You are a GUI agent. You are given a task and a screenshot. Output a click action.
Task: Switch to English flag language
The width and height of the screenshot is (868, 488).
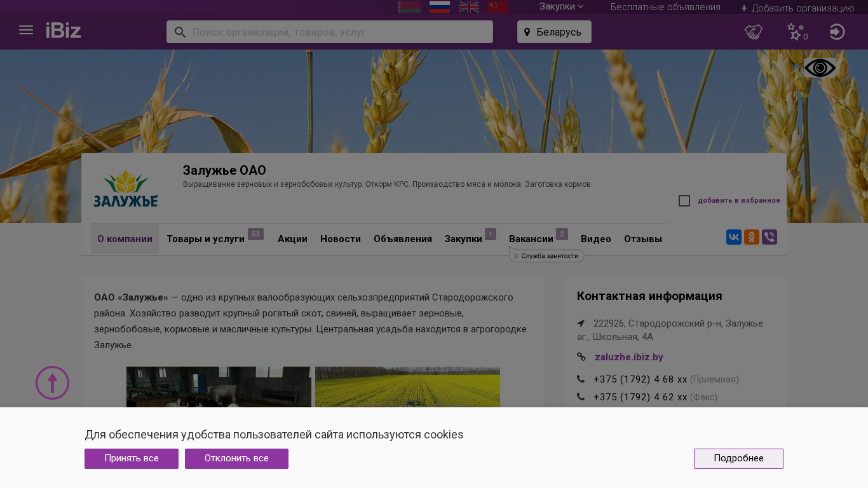(469, 7)
